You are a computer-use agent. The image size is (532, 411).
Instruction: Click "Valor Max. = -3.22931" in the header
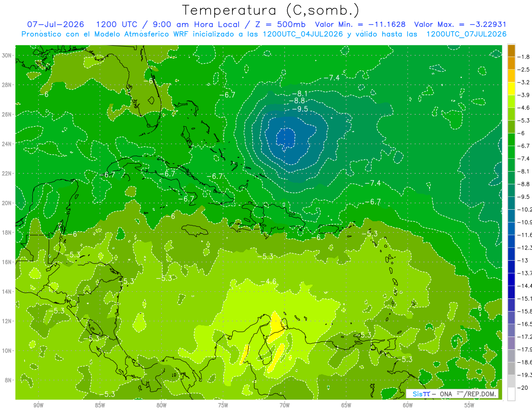[460, 24]
